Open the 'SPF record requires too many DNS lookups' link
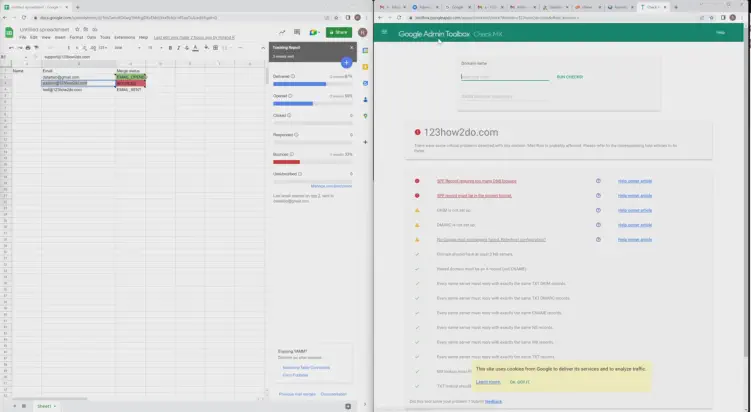 click(475, 181)
